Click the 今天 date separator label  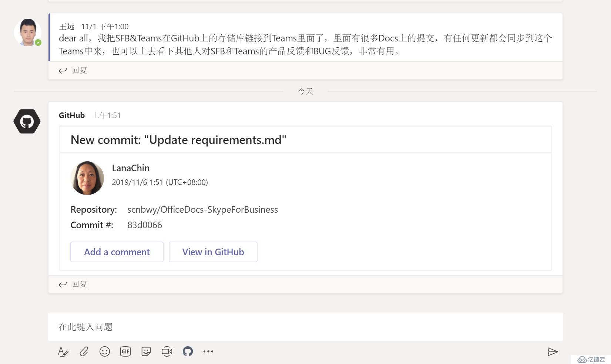306,91
